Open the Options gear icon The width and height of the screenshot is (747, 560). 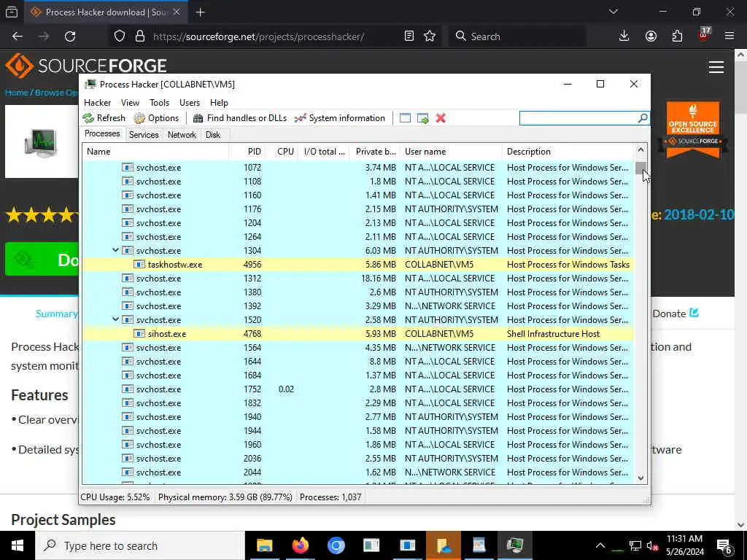(x=139, y=118)
